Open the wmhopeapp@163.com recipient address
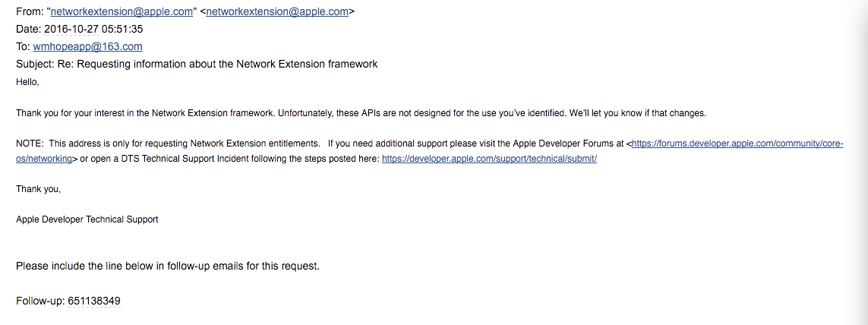 pos(87,46)
